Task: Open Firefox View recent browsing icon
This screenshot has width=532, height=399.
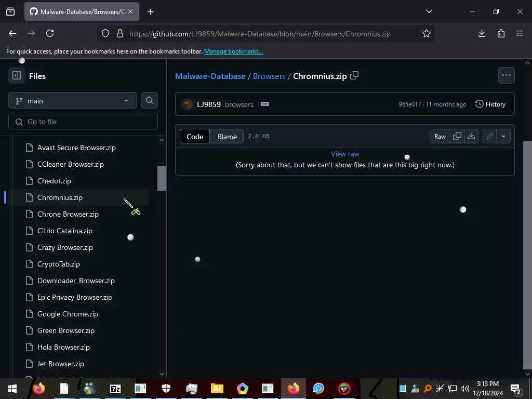Action: (10, 12)
